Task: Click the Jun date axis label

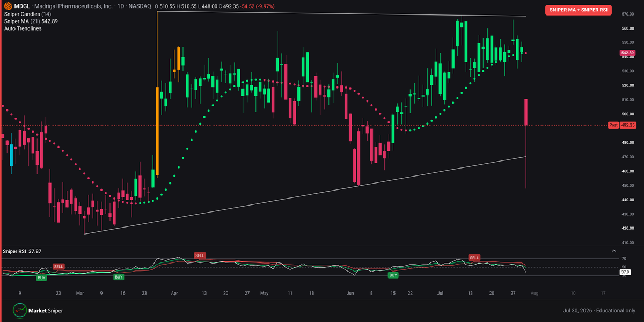Action: pyautogui.click(x=350, y=294)
